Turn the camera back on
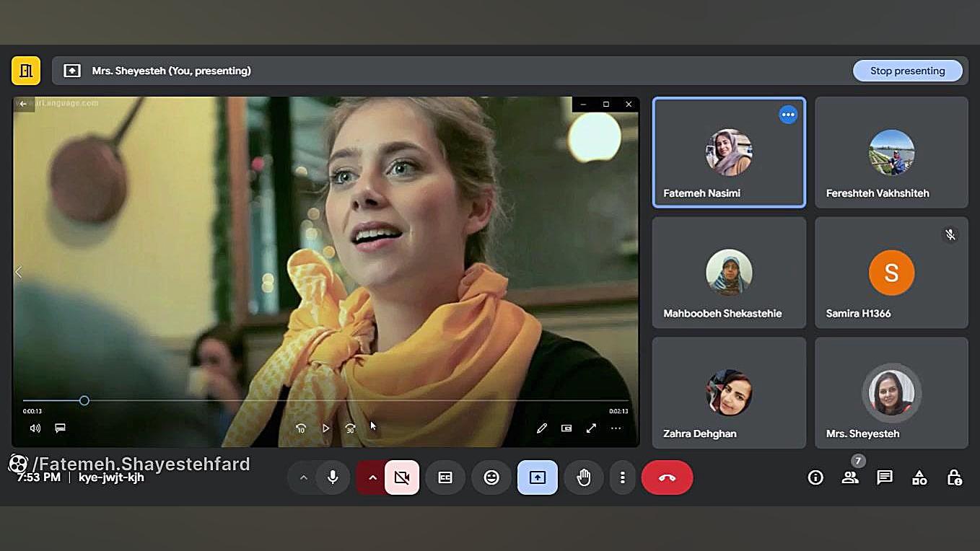This screenshot has height=551, width=980. coord(402,477)
